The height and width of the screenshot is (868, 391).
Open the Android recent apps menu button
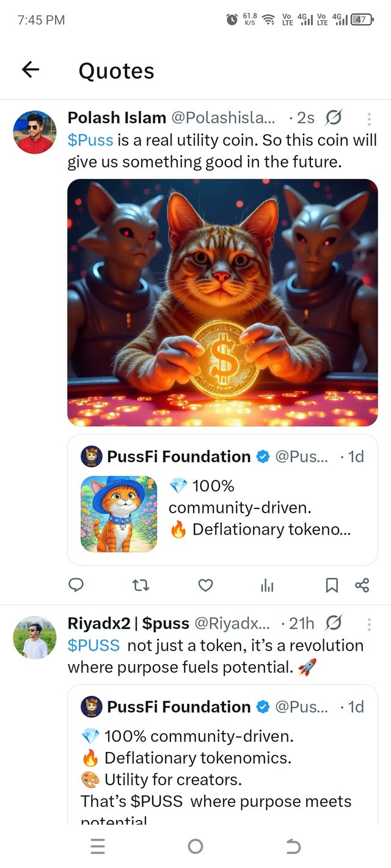coord(98,846)
